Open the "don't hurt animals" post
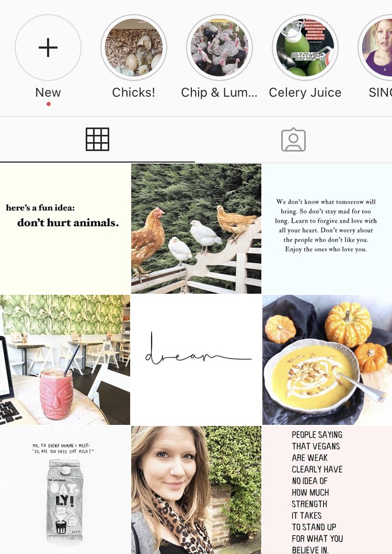The width and height of the screenshot is (392, 554). 65,228
